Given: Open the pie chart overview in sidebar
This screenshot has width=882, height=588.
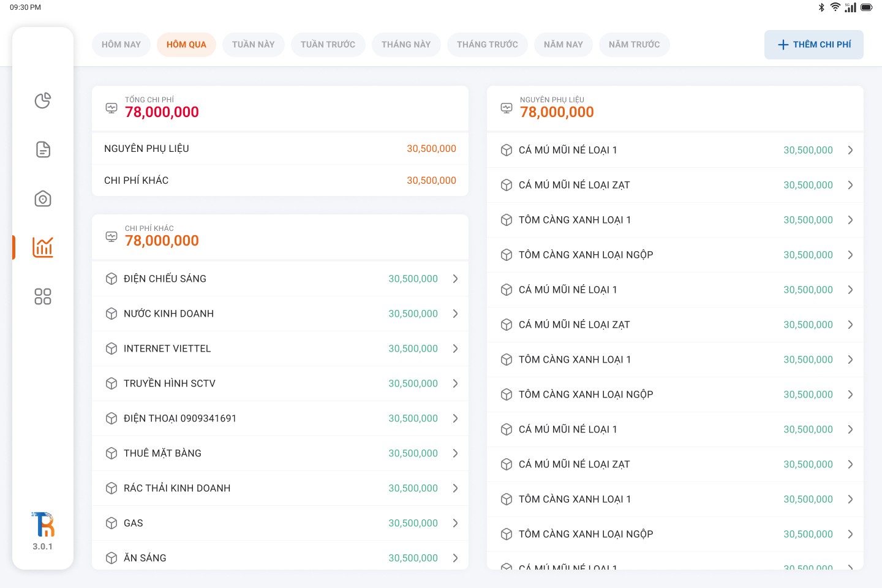Looking at the screenshot, I should [43, 100].
